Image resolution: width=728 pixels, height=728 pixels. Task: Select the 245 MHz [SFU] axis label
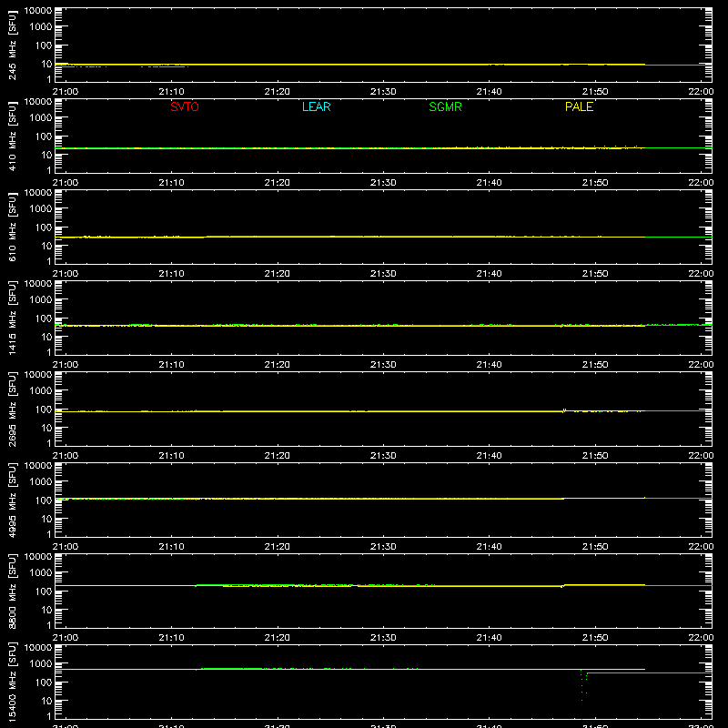(x=12, y=45)
